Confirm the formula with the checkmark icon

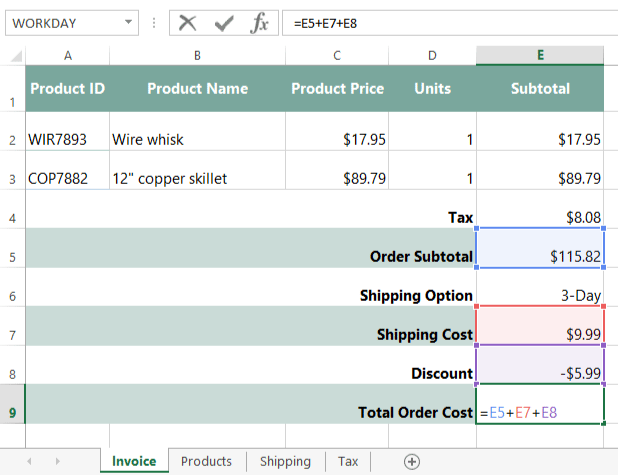pyautogui.click(x=224, y=22)
